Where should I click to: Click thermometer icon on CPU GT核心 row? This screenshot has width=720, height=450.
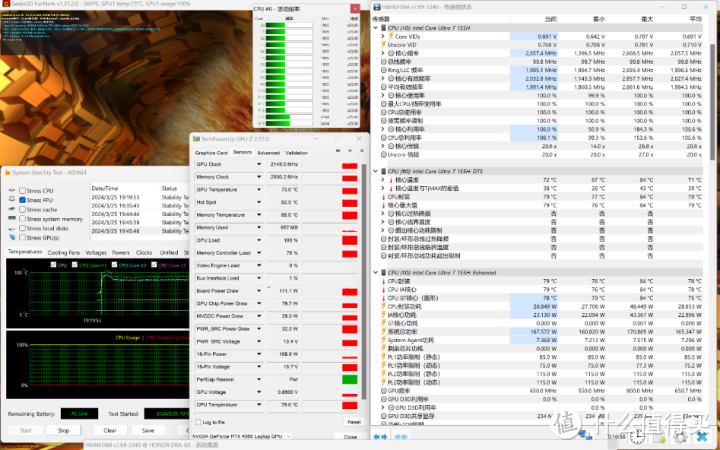tap(384, 298)
